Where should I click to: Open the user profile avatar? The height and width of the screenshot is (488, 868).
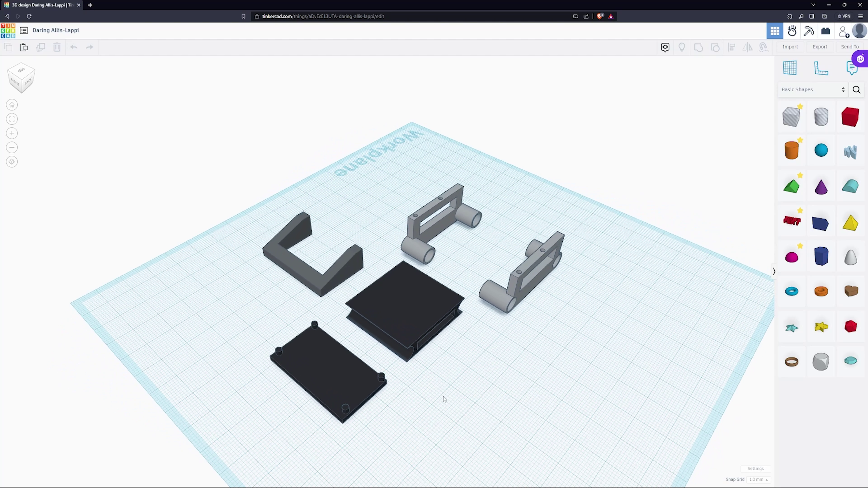point(859,31)
